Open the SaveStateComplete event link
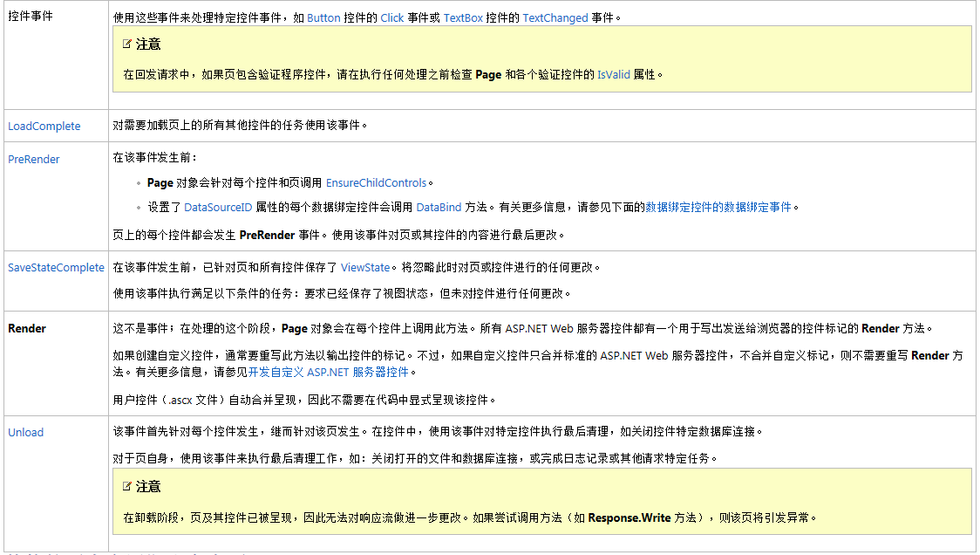Image resolution: width=980 pixels, height=555 pixels. (x=56, y=268)
